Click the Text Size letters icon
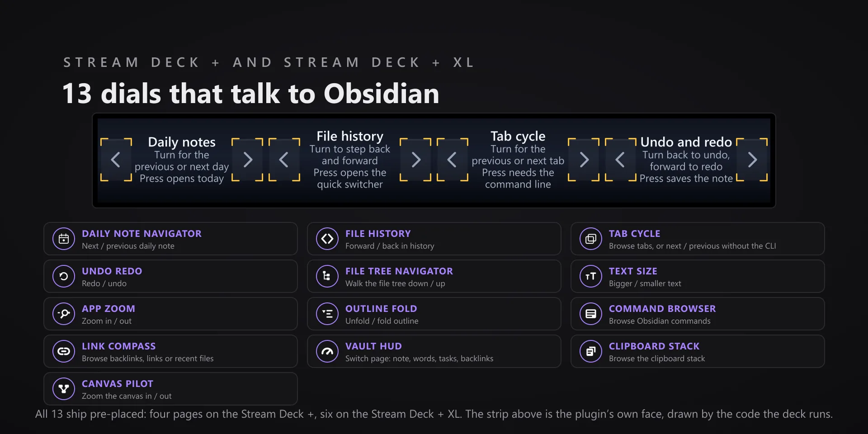This screenshot has width=868, height=434. click(591, 276)
